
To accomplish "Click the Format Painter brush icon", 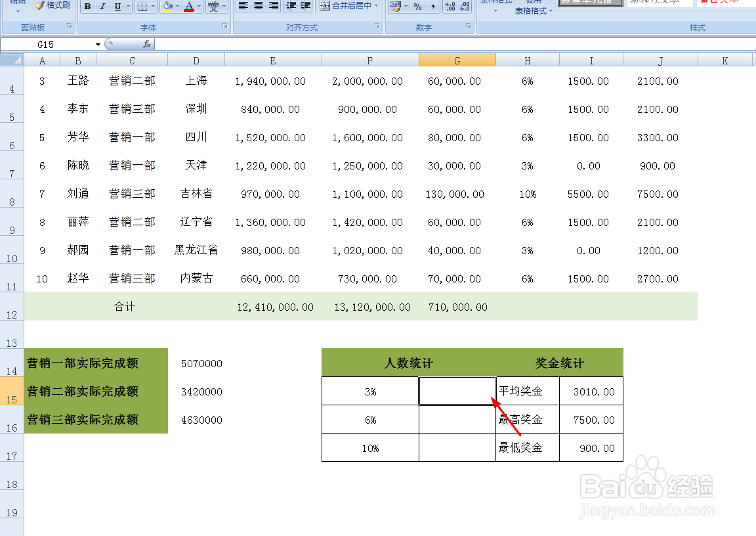I will (40, 5).
